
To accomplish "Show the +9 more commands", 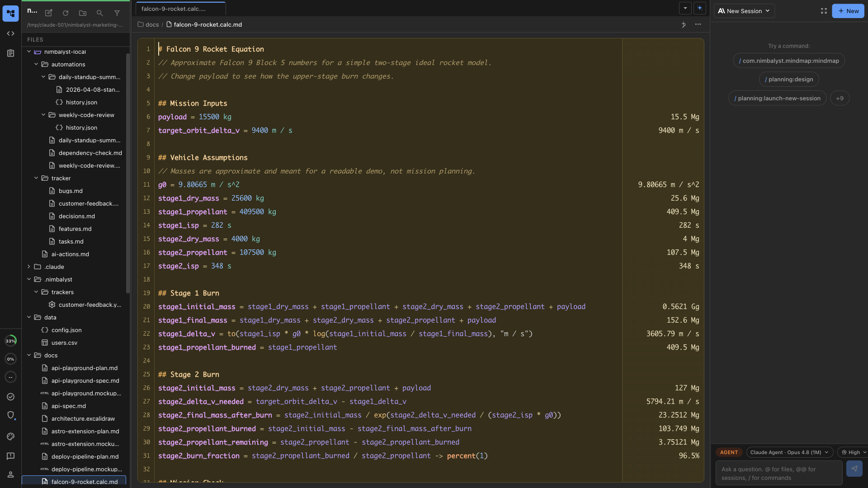I will (x=840, y=98).
